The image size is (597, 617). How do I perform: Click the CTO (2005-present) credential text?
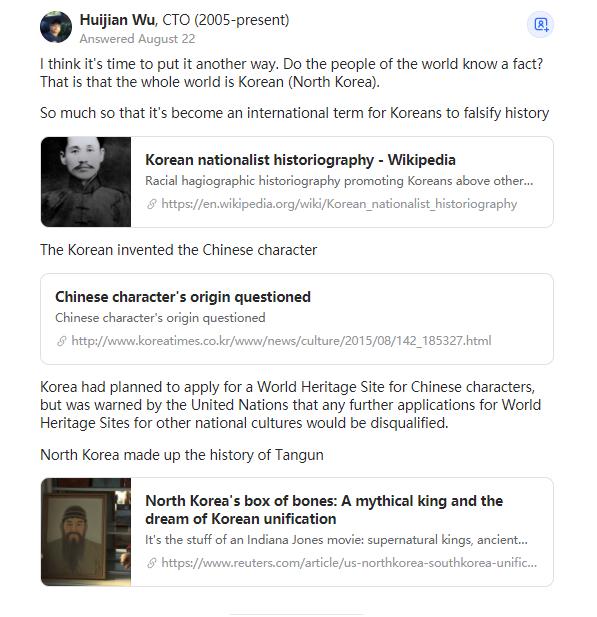click(x=226, y=20)
